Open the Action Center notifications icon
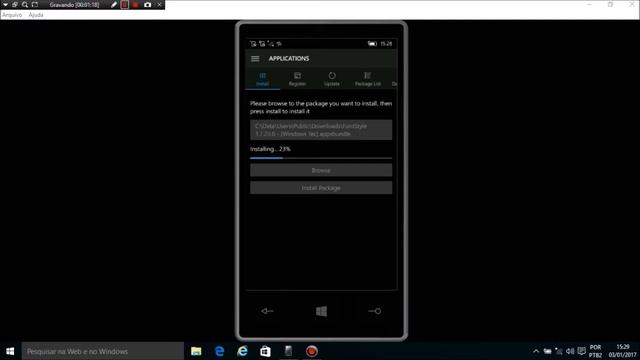The height and width of the screenshot is (360, 640). coord(582,351)
